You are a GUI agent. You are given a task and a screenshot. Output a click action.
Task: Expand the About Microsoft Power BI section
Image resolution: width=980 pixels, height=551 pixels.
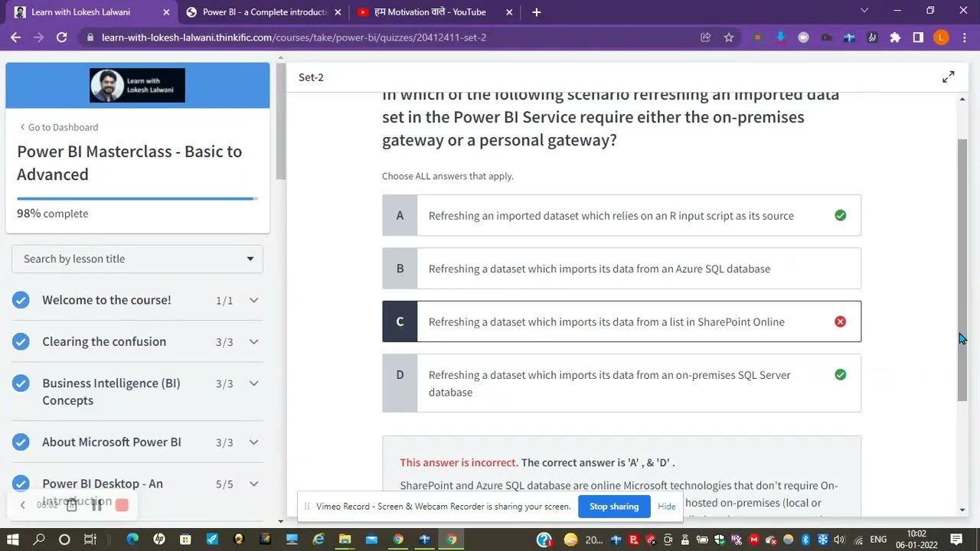click(253, 442)
